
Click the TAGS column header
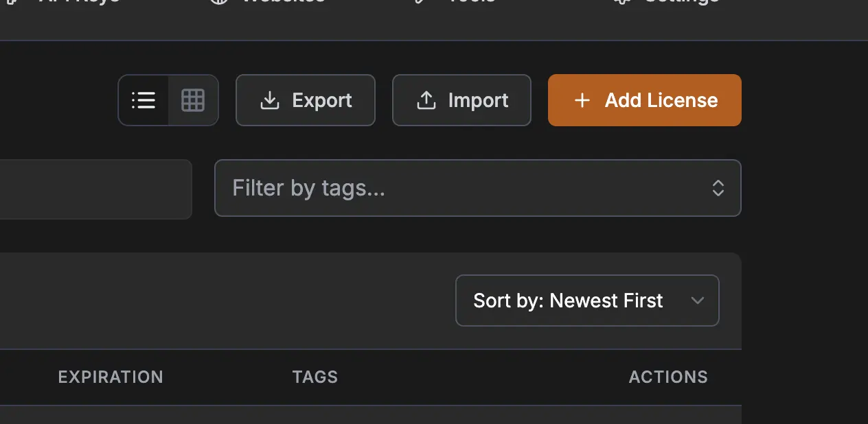point(315,377)
